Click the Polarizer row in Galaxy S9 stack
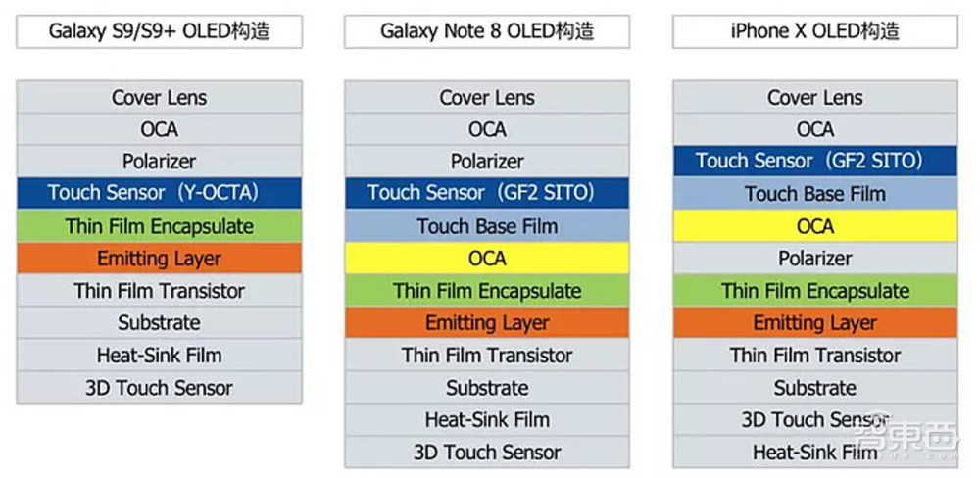The width and height of the screenshot is (980, 478). tap(159, 162)
